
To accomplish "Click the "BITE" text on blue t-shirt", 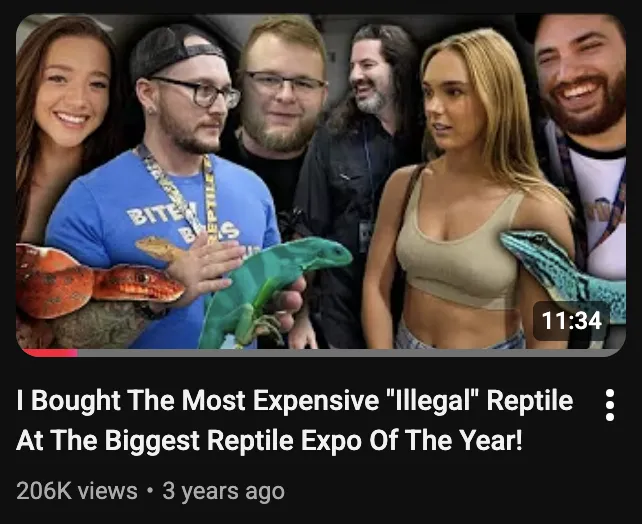I will click(143, 215).
